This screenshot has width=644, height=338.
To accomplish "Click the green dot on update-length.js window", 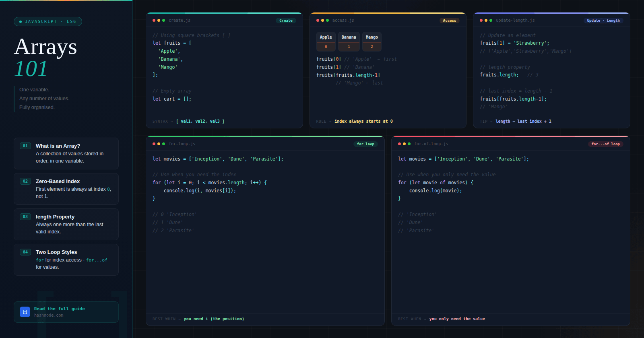I will 491,21.
